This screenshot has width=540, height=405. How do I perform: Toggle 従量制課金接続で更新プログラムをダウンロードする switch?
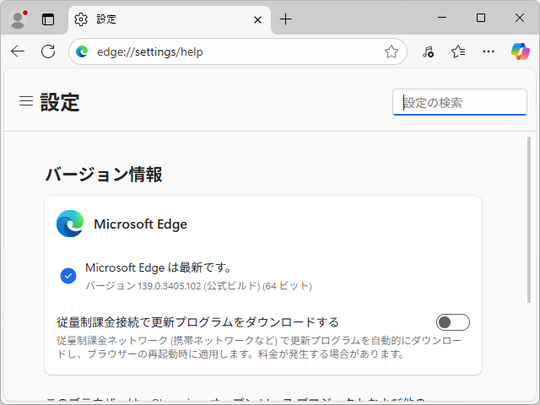[x=453, y=322]
